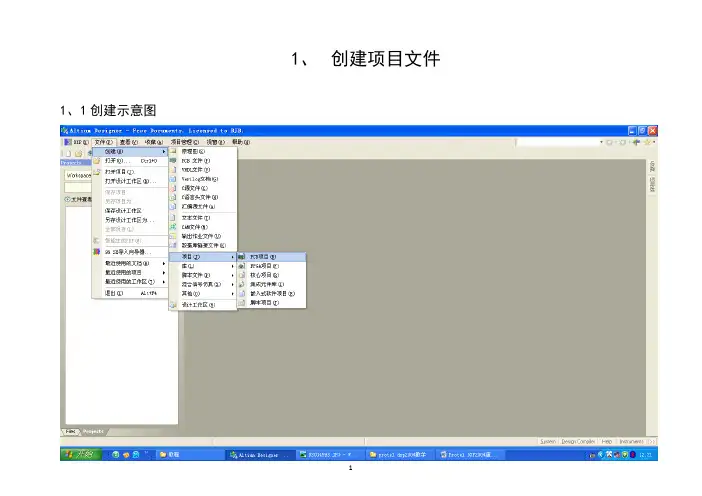Open the Workspace dropdown in Projects panel
Viewport: 702px width, 496px height.
(78, 174)
